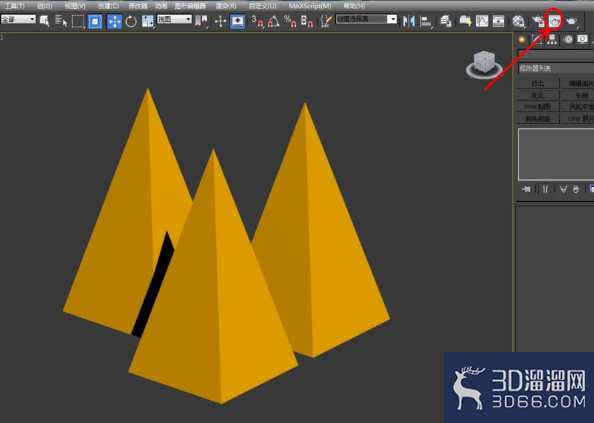Open the reference coordinate system dropdown (视图)
This screenshot has width=594, height=423.
click(174, 19)
